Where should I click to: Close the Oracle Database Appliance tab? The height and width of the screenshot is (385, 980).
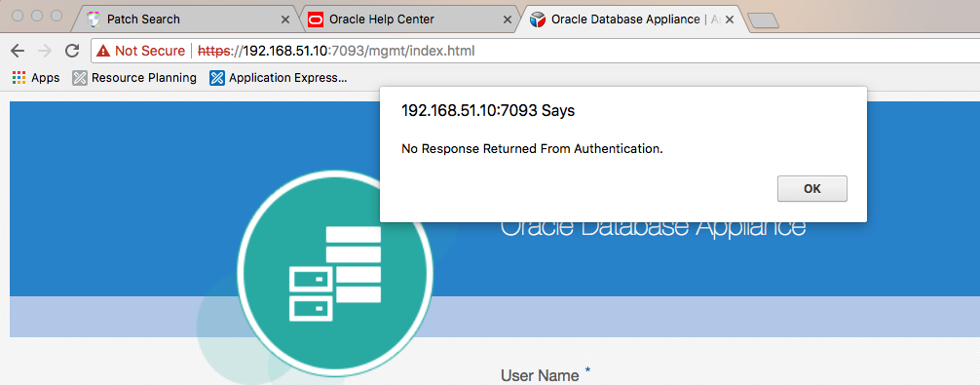tap(729, 20)
